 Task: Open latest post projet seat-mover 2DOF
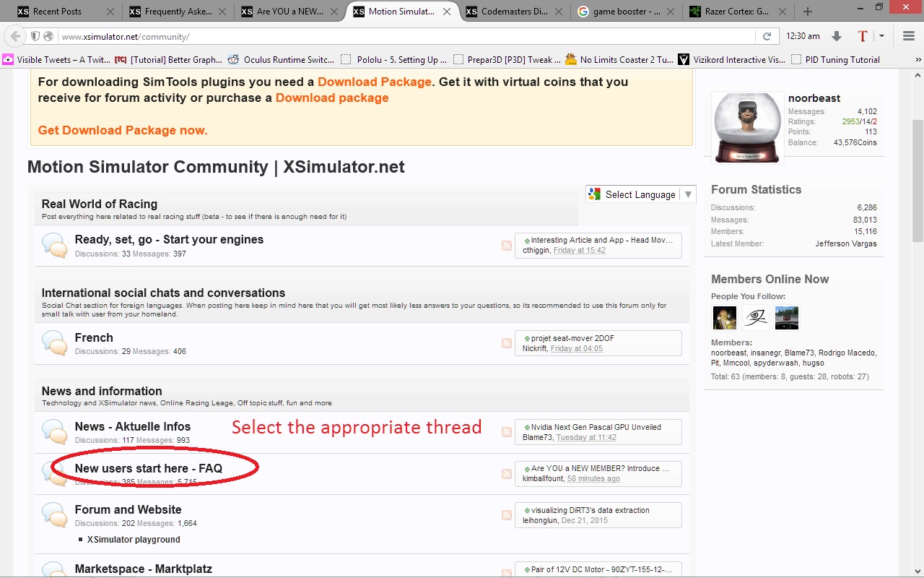pos(572,338)
